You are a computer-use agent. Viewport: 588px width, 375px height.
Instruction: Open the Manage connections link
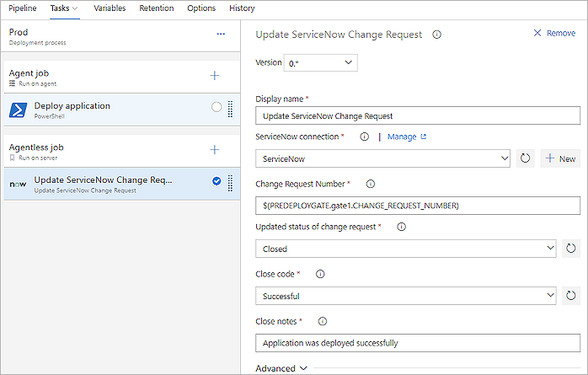[x=407, y=137]
